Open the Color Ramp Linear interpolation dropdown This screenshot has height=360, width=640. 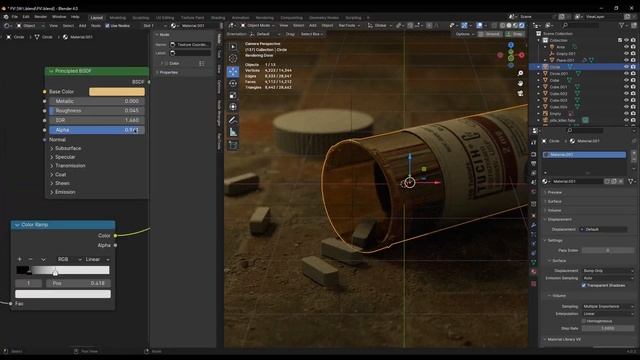tap(97, 259)
